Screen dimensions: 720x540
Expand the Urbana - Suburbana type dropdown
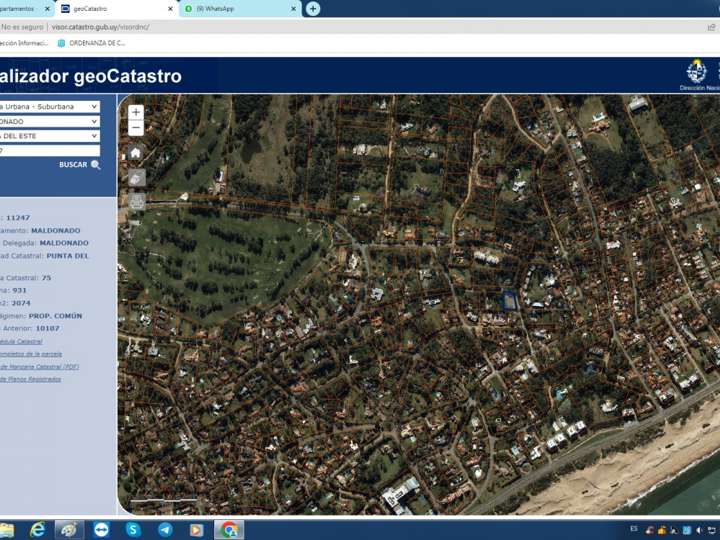(x=49, y=106)
